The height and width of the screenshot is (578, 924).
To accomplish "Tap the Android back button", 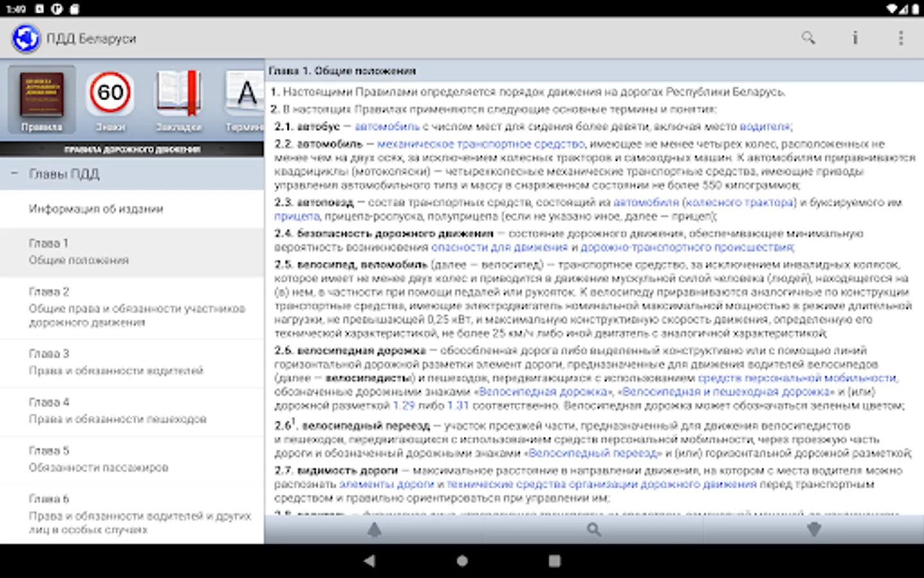I will [x=370, y=561].
